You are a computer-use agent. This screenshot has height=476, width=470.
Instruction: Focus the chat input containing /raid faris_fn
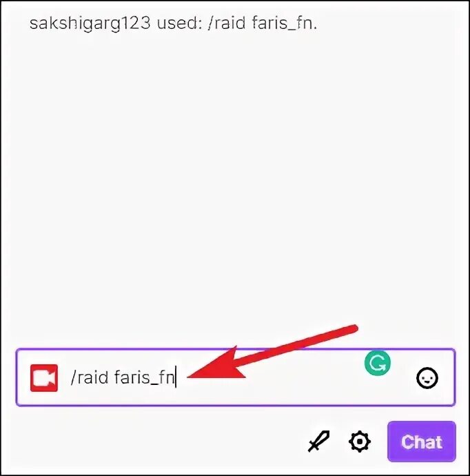236,377
